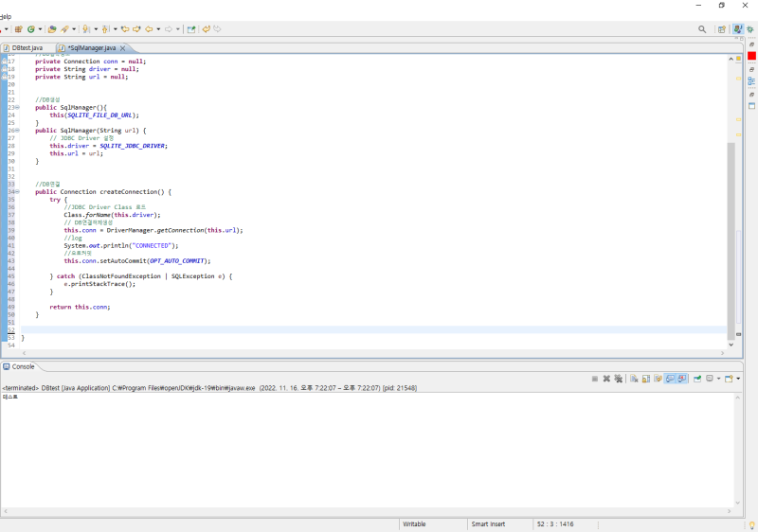Viewport: 758px width, 532px height.
Task: Open Next Annotation dropdown arrow
Action: (96, 29)
